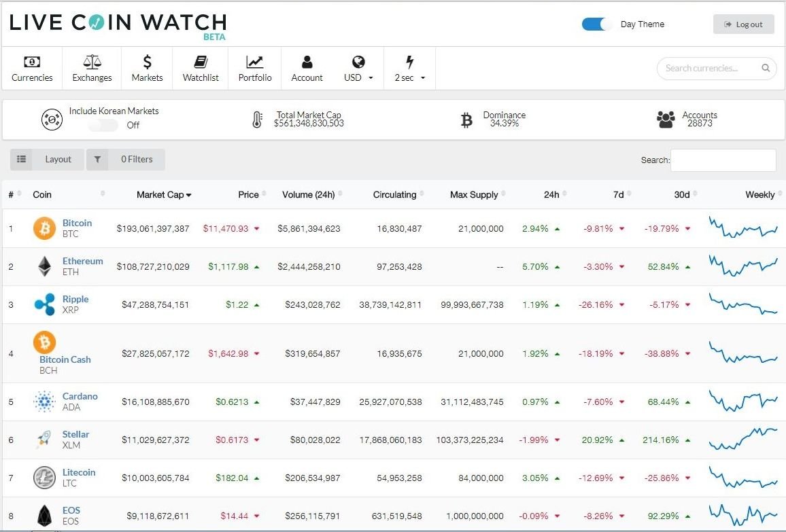Viewport: 786px width, 532px height.
Task: Sort by the 24h change column
Action: (555, 194)
